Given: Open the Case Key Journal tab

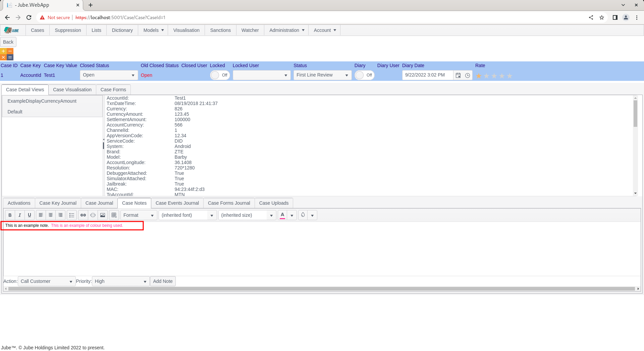Looking at the screenshot, I should coord(58,203).
